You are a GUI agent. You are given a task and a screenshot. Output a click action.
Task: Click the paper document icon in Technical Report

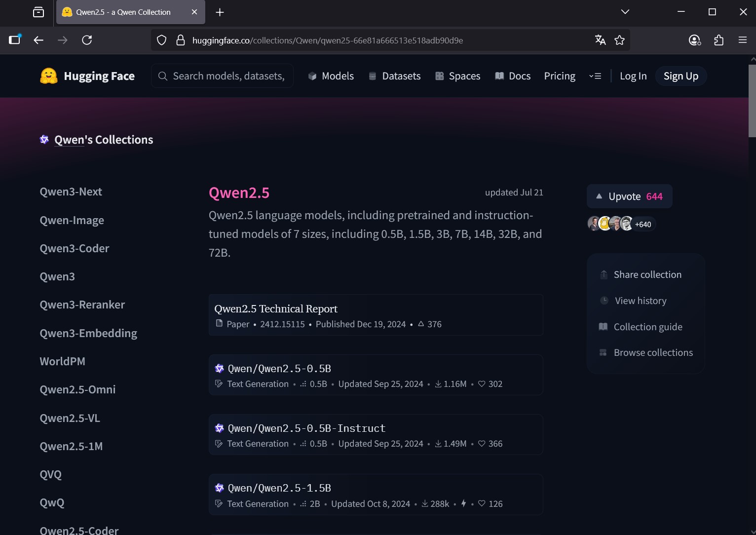tap(219, 324)
